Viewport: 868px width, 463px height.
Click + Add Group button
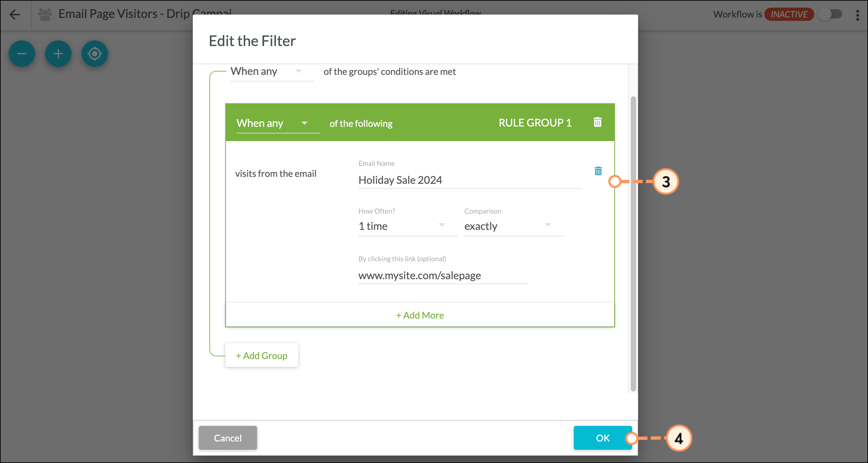(x=261, y=355)
